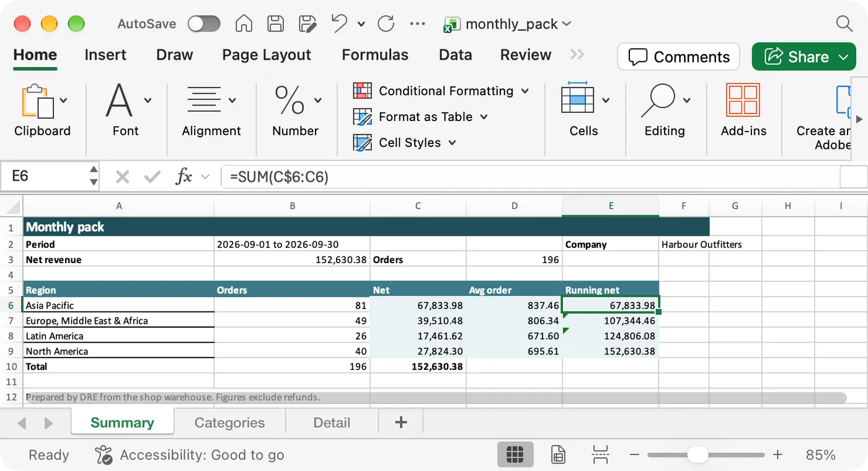The image size is (868, 471).
Task: Open the Clipboard paste group
Action: (x=42, y=110)
